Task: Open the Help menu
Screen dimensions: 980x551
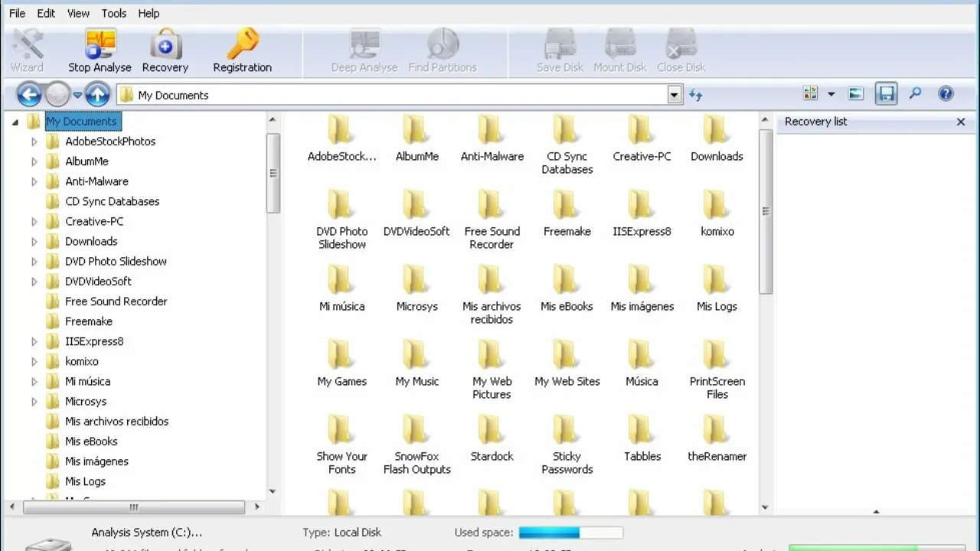Action: [x=149, y=13]
